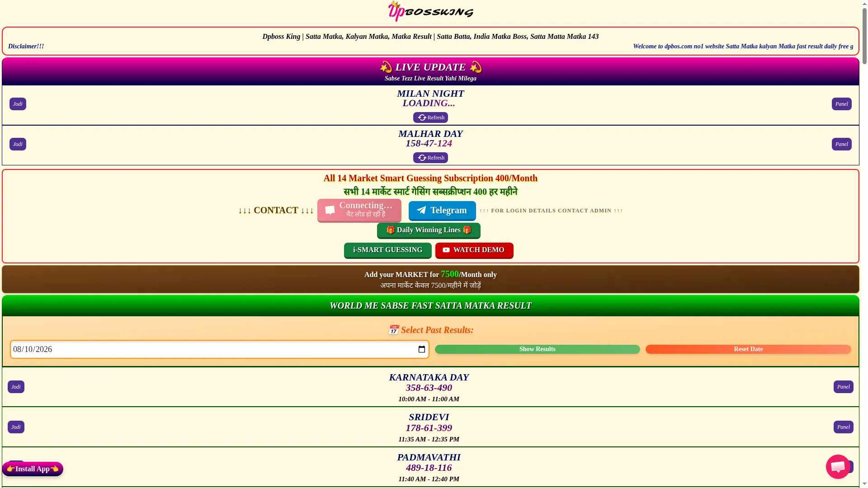
Task: Open Panel chart for Karnataka Day
Action: pyautogui.click(x=843, y=387)
